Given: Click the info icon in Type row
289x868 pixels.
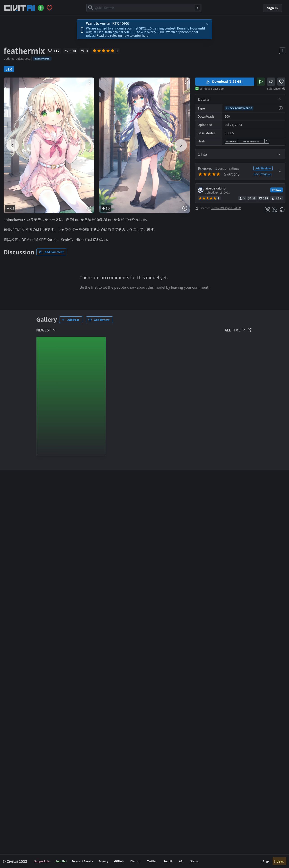Looking at the screenshot, I should click(281, 108).
